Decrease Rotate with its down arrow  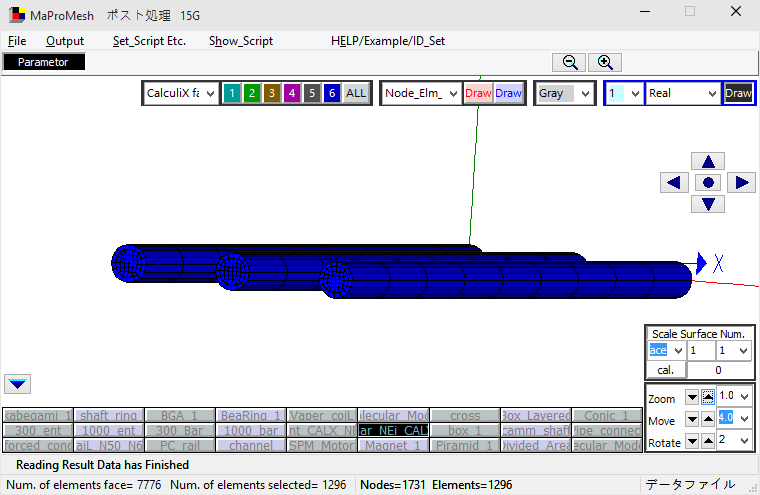[x=692, y=441]
